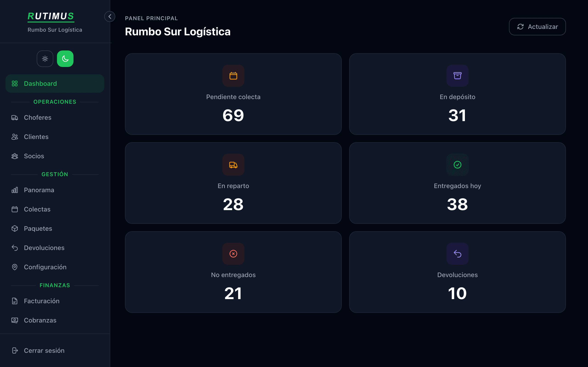Click the purple archive box icon above En depósito
The height and width of the screenshot is (367, 588).
(x=457, y=76)
